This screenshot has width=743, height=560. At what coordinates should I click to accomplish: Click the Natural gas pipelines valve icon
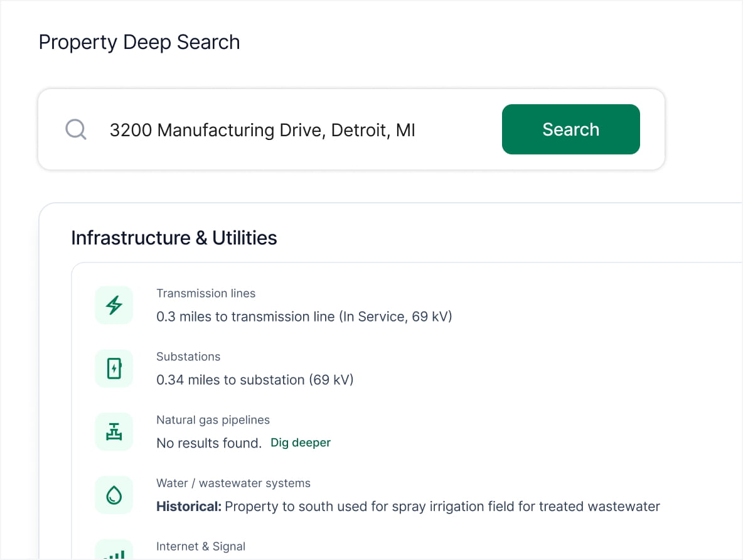[x=114, y=432]
